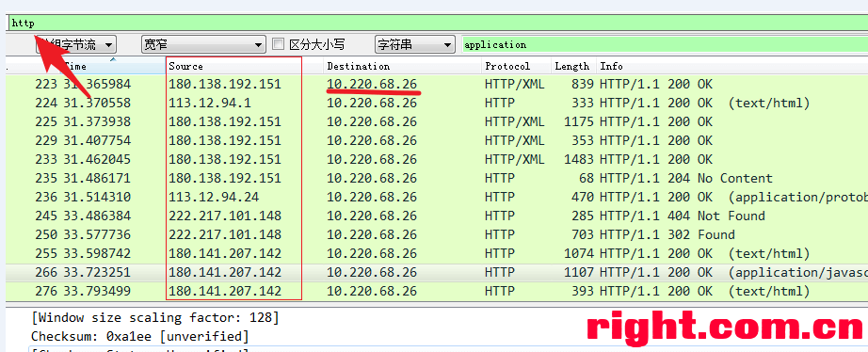The height and width of the screenshot is (352, 868).
Task: Click underlined destination 10.220.68.26 in packet 223
Action: coord(372,84)
